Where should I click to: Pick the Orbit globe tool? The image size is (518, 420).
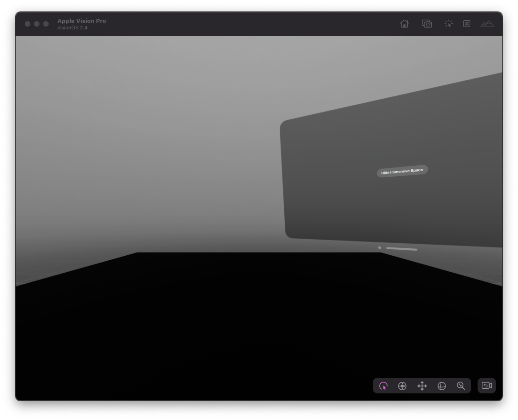coord(441,386)
